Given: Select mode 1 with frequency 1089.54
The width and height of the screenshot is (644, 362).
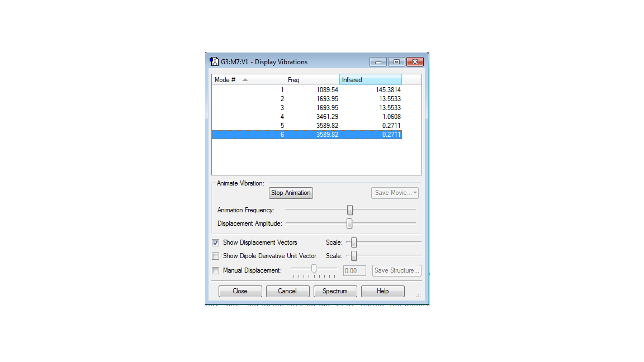Looking at the screenshot, I should click(x=307, y=90).
